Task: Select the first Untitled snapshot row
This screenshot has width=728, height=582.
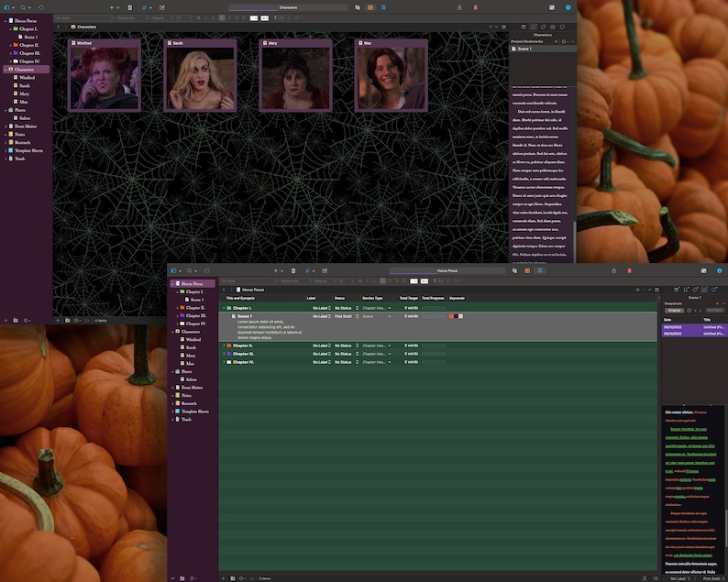Action: point(695,328)
